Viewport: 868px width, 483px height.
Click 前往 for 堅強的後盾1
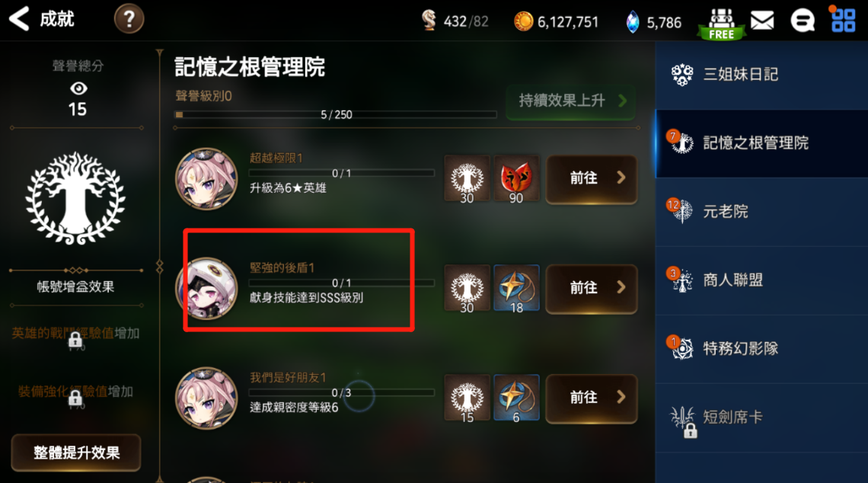click(x=591, y=288)
